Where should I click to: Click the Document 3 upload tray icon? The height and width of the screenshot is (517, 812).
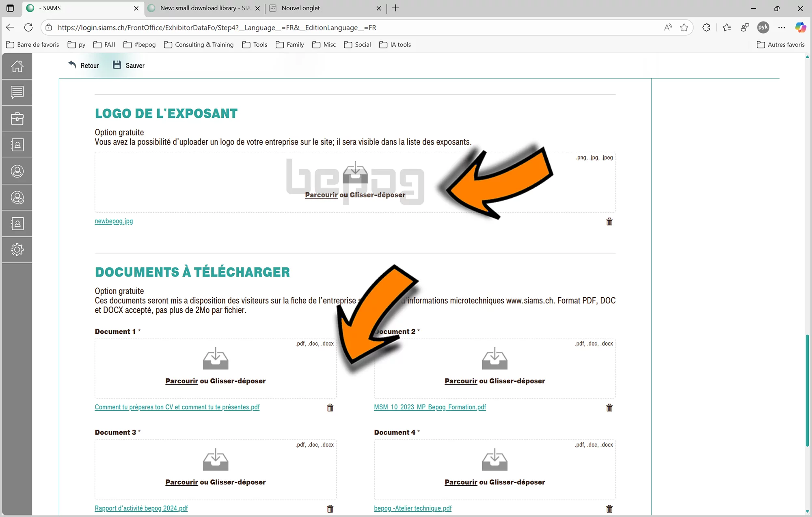pyautogui.click(x=216, y=460)
